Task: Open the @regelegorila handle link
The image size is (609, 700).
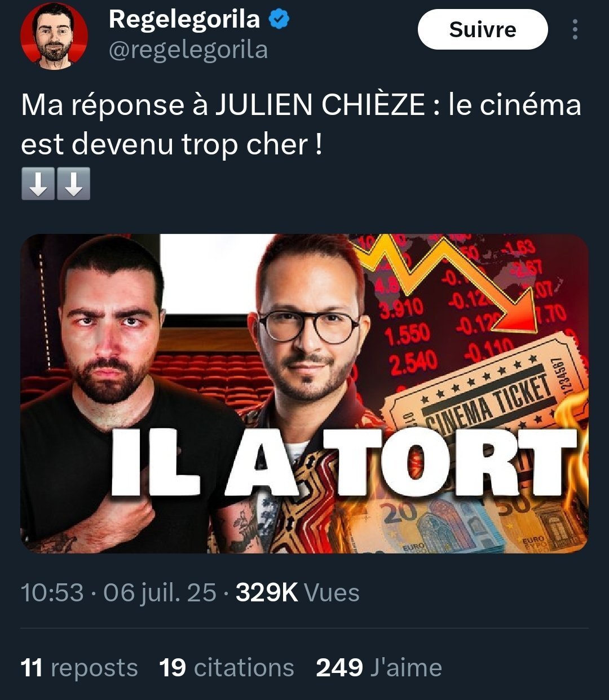Action: 188,50
